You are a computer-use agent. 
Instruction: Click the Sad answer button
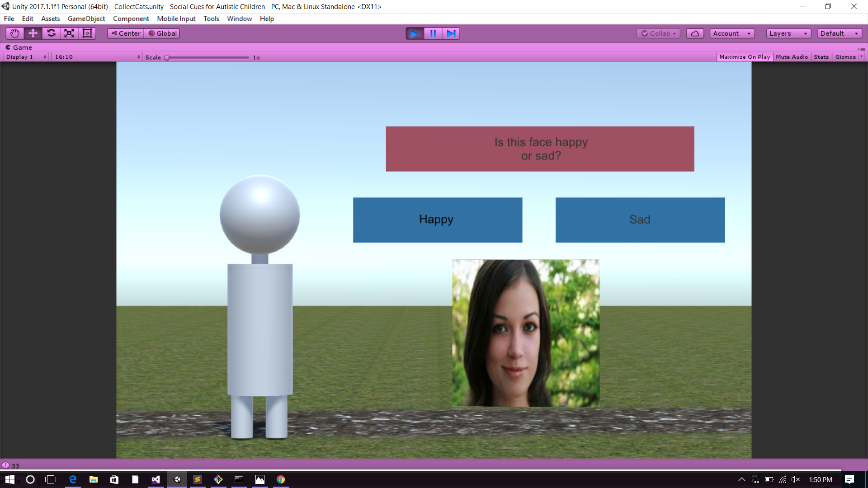(640, 220)
